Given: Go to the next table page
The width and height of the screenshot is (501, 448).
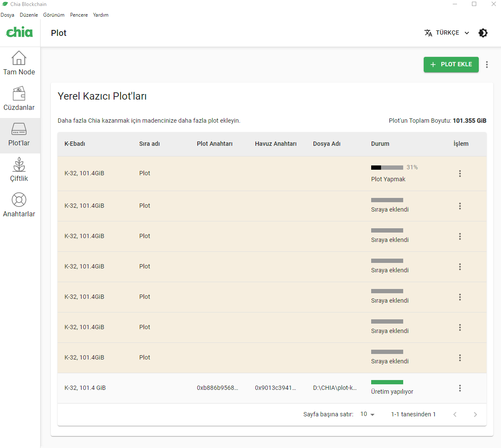Looking at the screenshot, I should click(475, 414).
